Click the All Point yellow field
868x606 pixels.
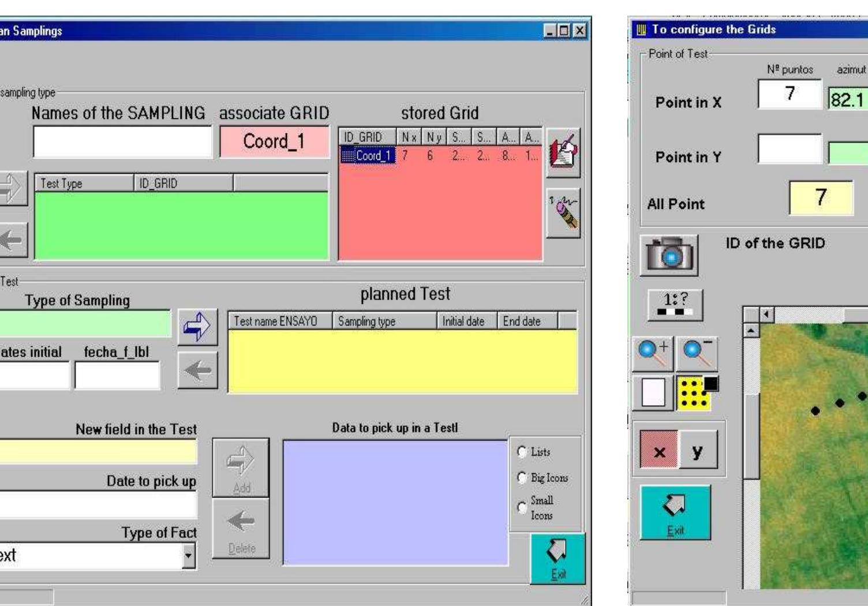[x=821, y=197]
